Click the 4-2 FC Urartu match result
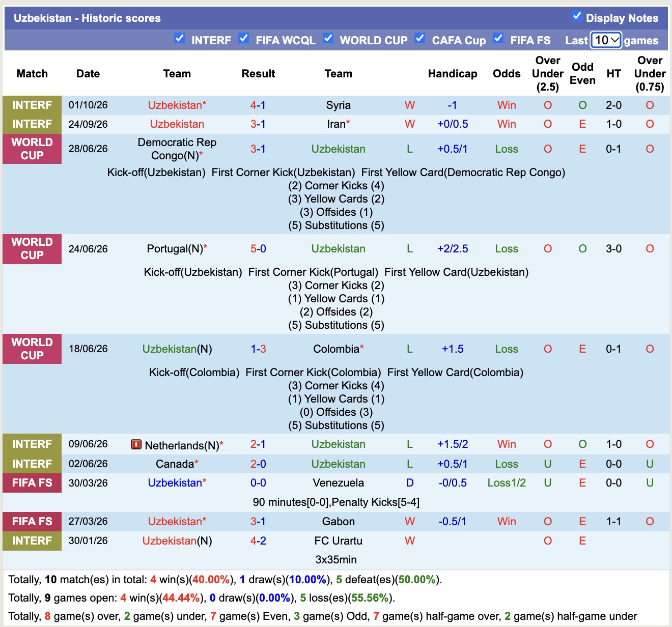Screen dimensions: 672x627 pos(258,541)
